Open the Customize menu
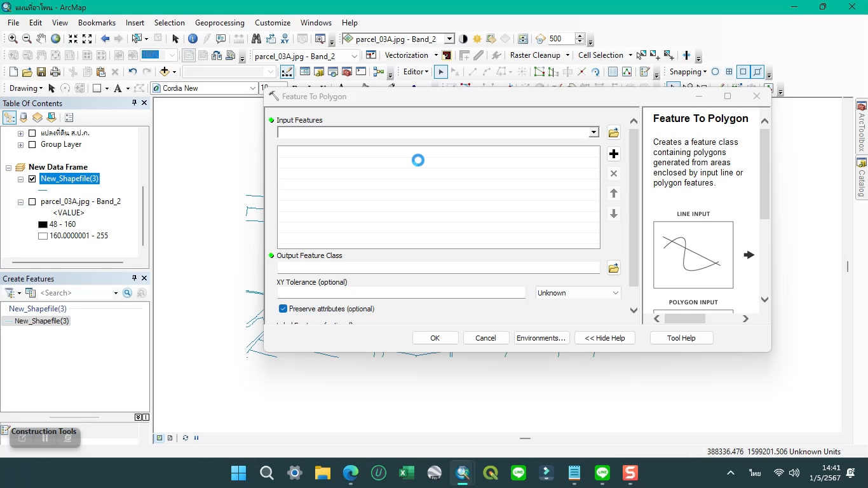This screenshot has width=868, height=488. point(273,23)
